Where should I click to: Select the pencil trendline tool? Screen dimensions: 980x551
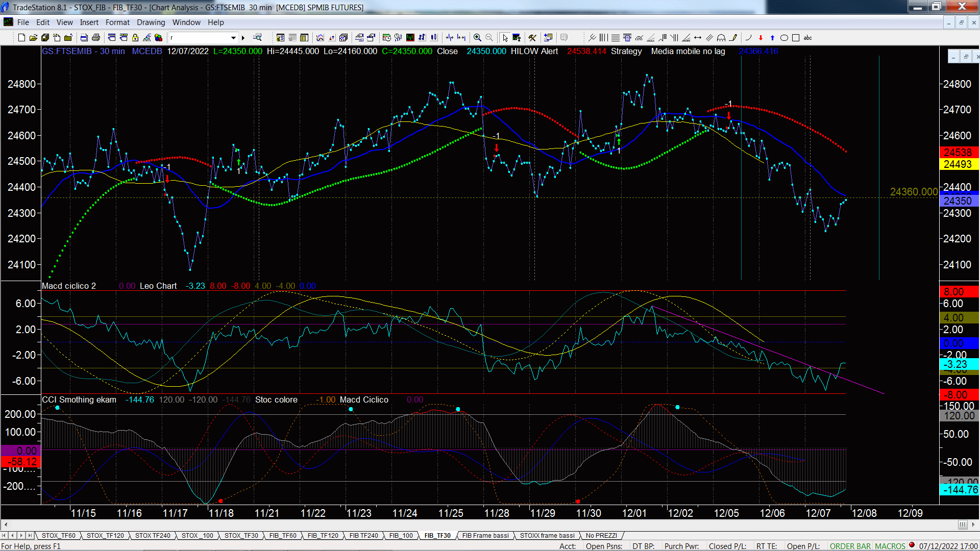pos(733,38)
